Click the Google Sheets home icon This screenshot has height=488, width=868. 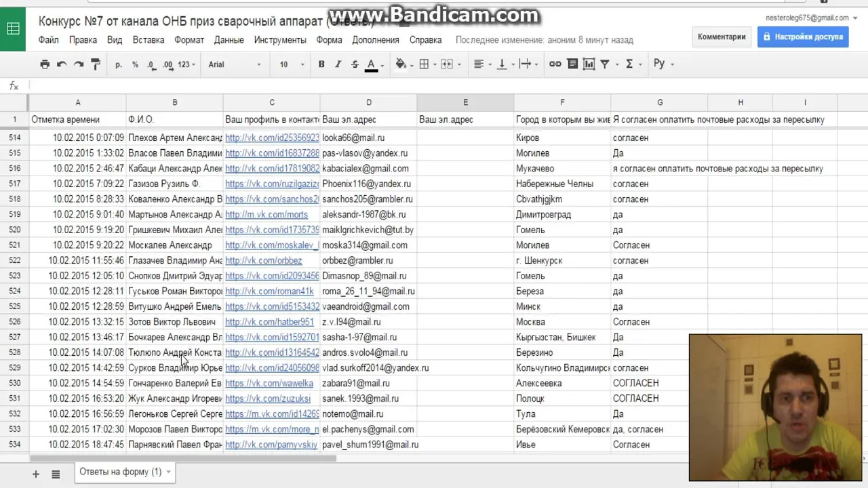(13, 28)
